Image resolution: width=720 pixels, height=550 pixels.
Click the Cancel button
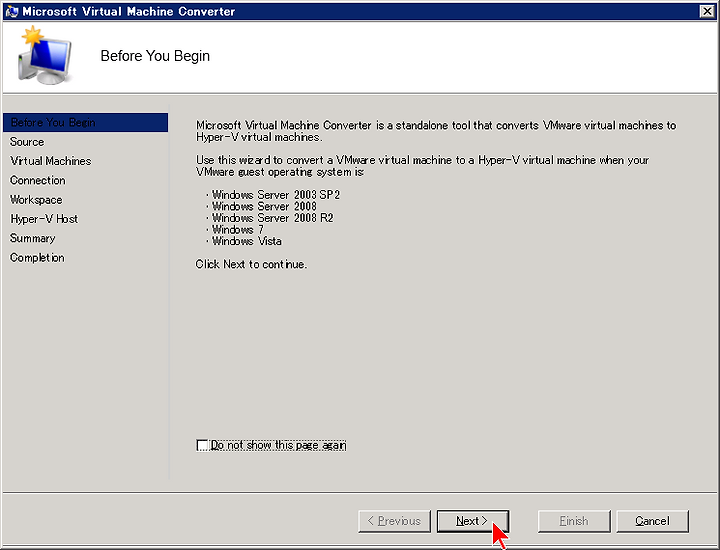(652, 521)
